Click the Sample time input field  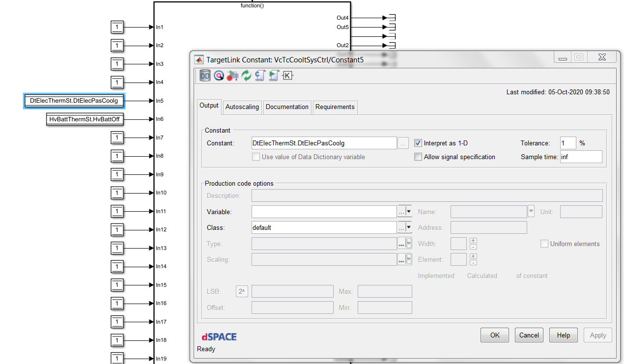581,157
